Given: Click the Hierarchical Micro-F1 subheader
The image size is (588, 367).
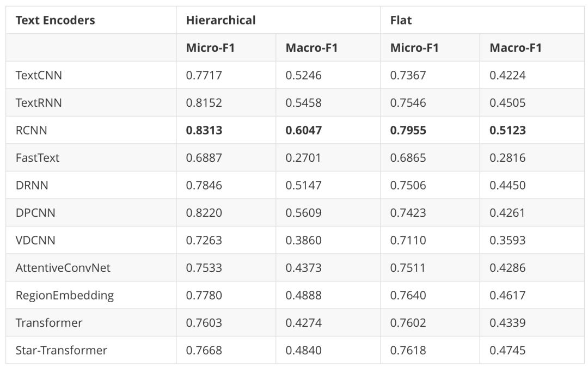Looking at the screenshot, I should [x=210, y=47].
